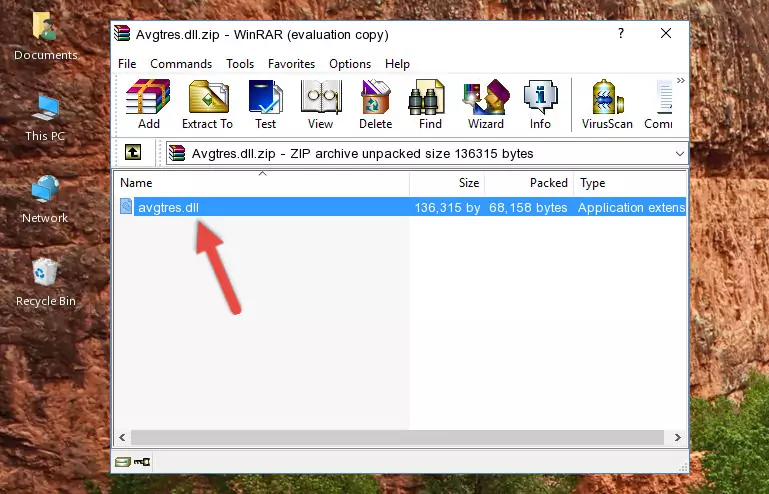Click the 68,158 bytes packed value
This screenshot has height=494, width=769.
tap(528, 208)
